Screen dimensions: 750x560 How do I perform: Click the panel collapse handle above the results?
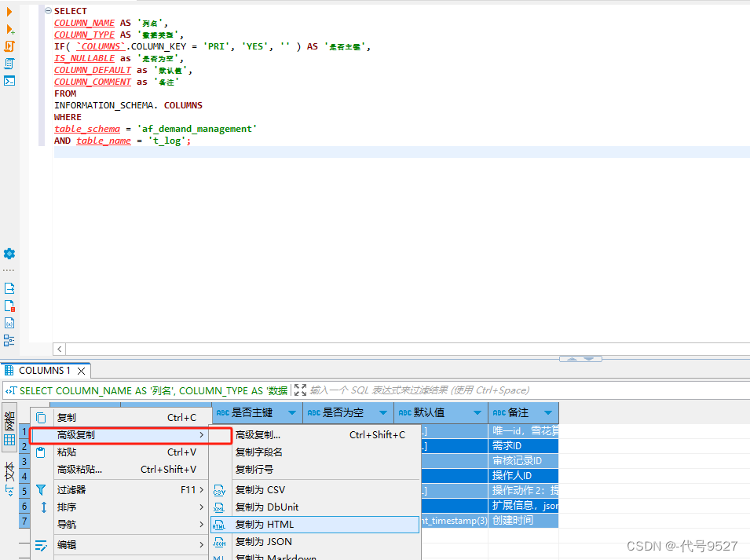(580, 359)
